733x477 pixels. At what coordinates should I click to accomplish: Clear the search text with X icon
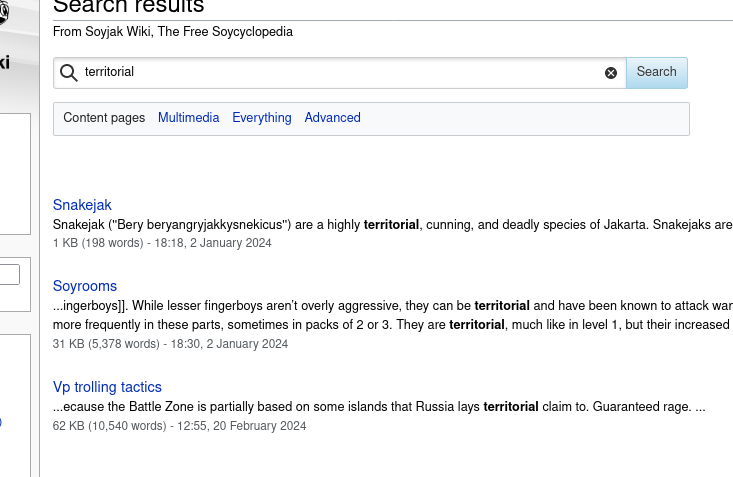(x=611, y=73)
